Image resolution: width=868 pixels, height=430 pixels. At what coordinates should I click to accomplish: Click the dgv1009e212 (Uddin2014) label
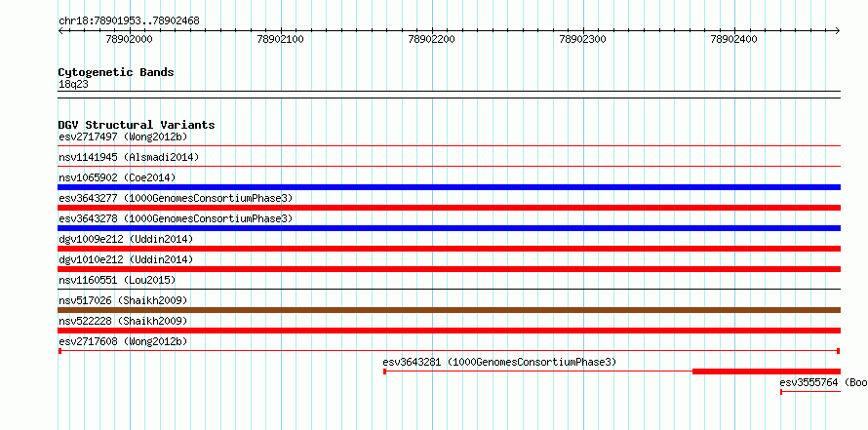[x=126, y=239]
